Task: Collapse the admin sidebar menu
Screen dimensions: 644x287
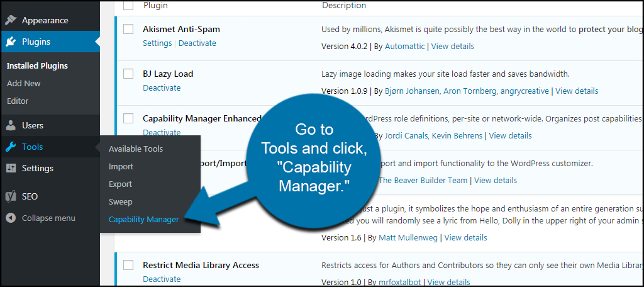Action: (x=48, y=218)
